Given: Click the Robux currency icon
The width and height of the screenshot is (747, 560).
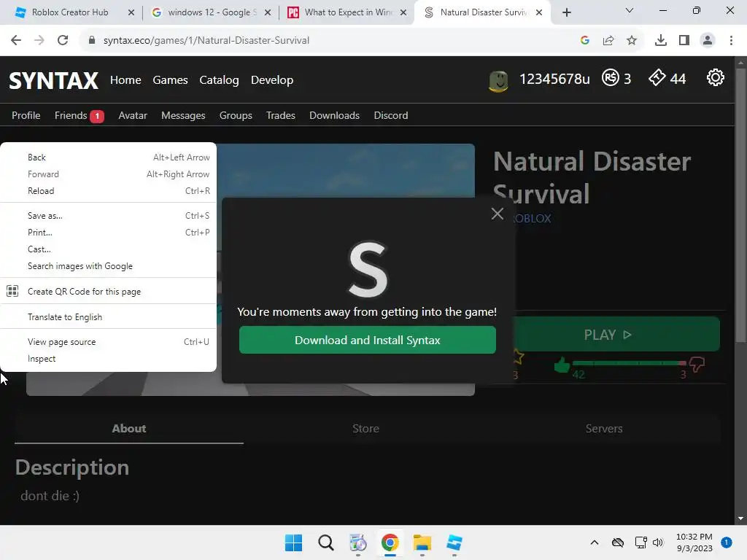Looking at the screenshot, I should click(611, 77).
